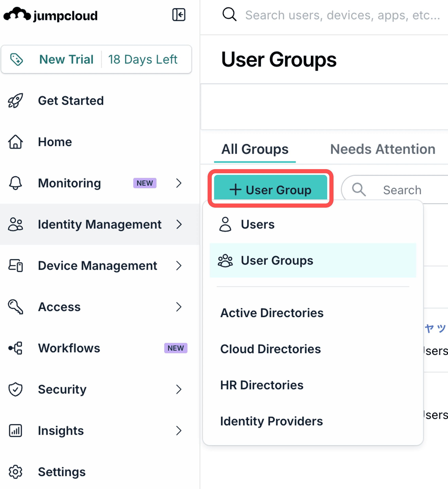Click the Users person icon in submenu
Viewport: 448px width, 489px height.
225,224
